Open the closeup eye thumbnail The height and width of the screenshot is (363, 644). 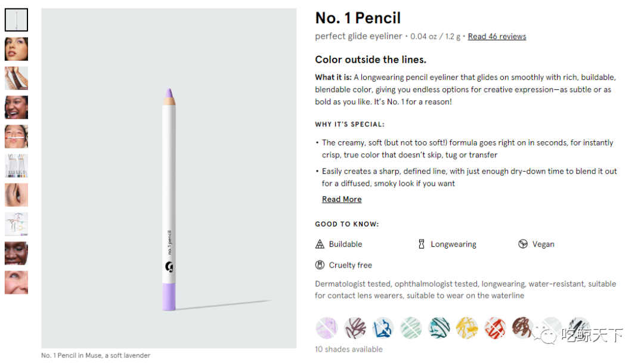tap(17, 195)
